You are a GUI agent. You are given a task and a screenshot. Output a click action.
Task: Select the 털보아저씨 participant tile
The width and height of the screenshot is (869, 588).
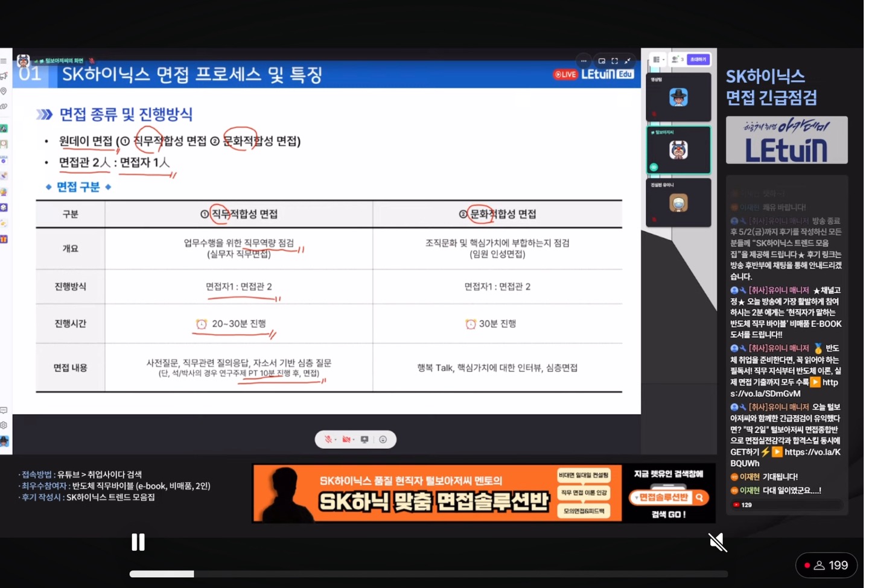pyautogui.click(x=678, y=150)
